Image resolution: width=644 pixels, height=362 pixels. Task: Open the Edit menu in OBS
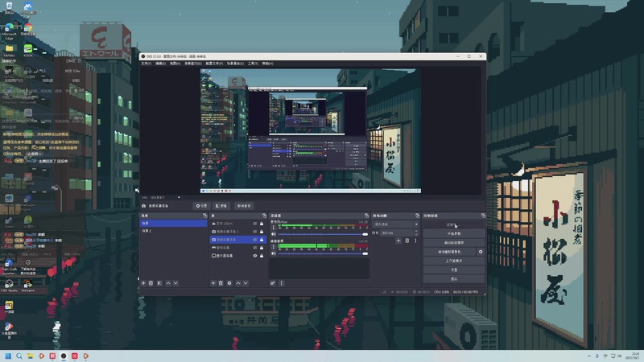tap(160, 64)
